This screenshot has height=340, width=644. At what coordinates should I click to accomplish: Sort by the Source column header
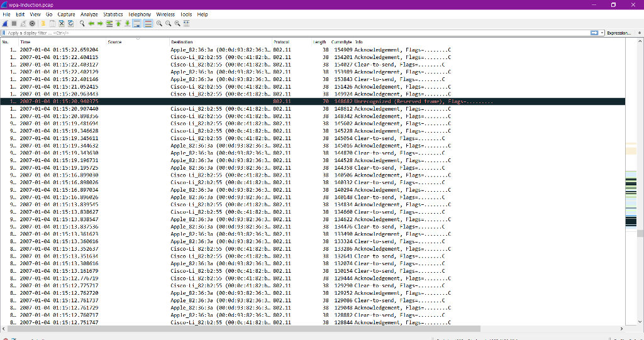point(138,42)
